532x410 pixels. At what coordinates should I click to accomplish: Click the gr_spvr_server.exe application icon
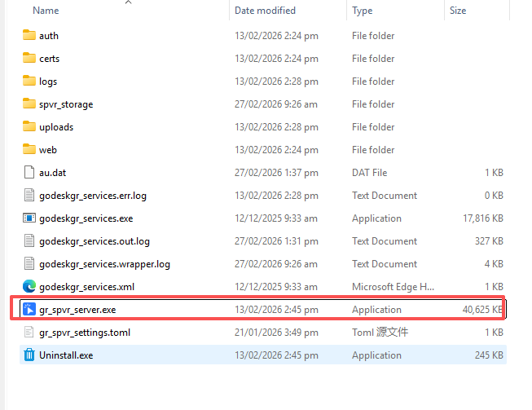(x=29, y=310)
